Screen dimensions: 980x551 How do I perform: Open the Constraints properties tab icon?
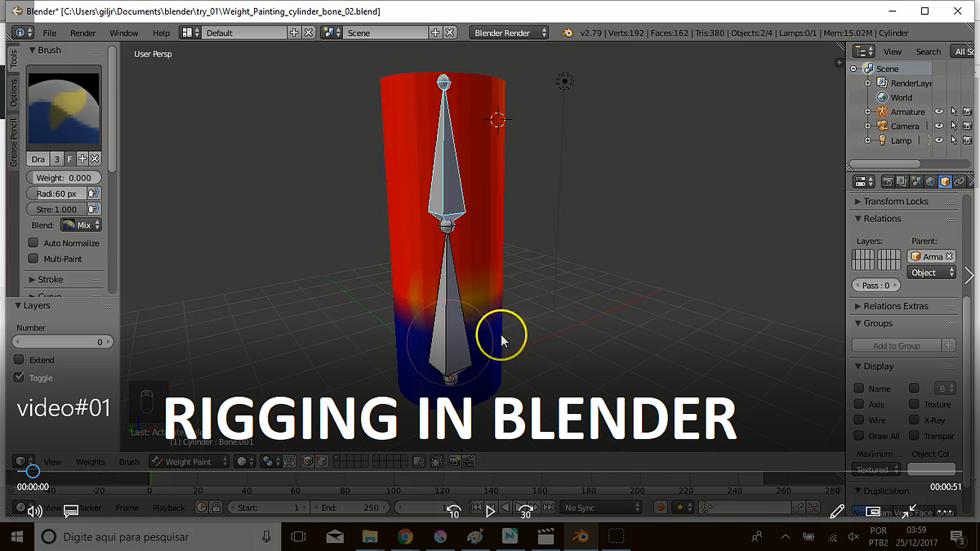960,181
